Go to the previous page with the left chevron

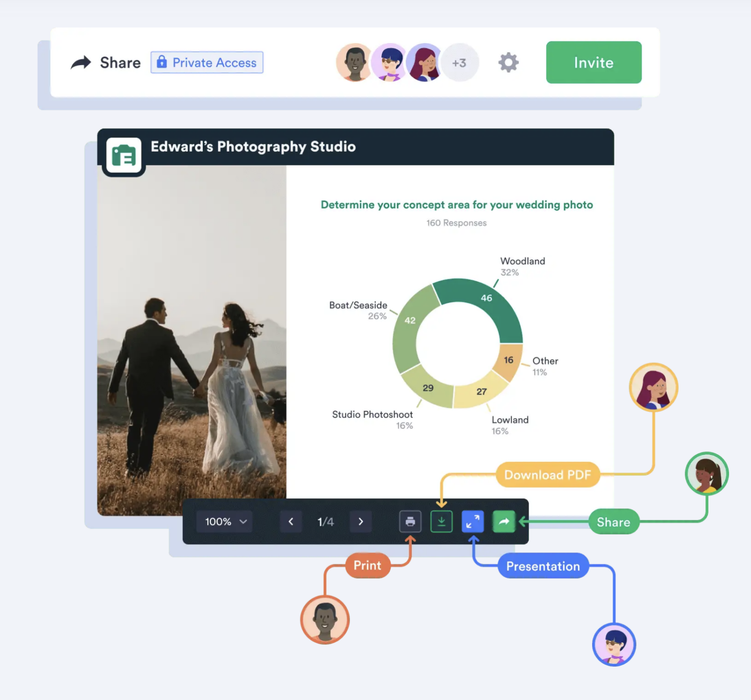coord(291,521)
